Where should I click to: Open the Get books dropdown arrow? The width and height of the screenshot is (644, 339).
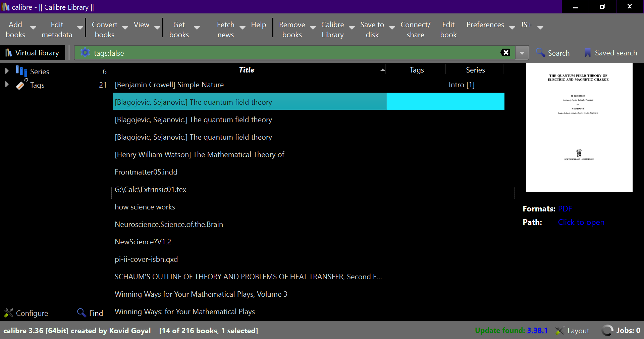click(197, 28)
